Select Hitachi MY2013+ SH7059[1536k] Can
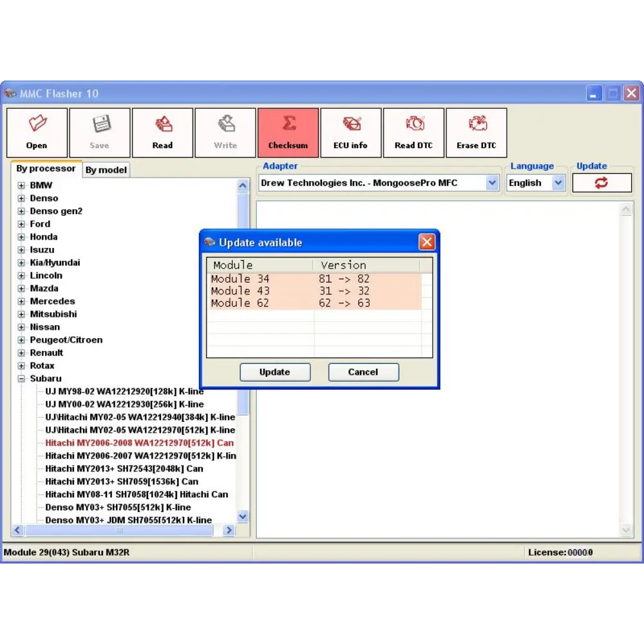This screenshot has width=644, height=644. click(x=122, y=481)
